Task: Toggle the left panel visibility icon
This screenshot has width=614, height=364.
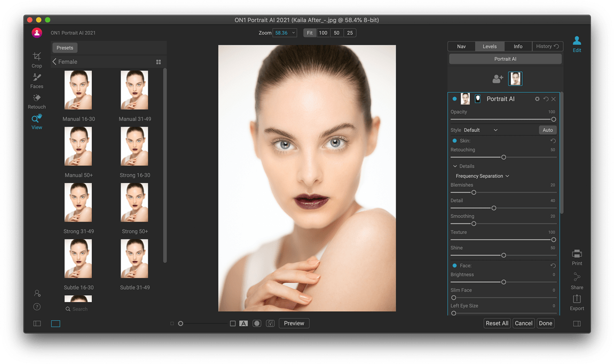Action: (x=37, y=323)
